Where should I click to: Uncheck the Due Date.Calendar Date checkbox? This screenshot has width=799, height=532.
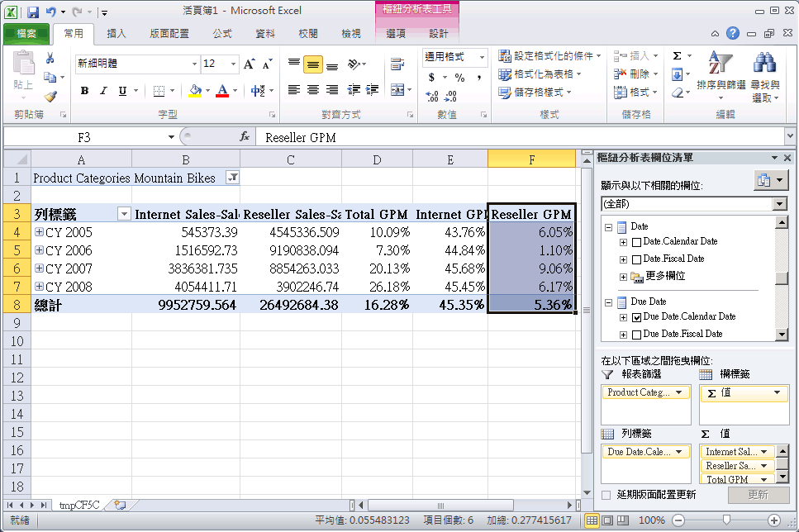636,317
